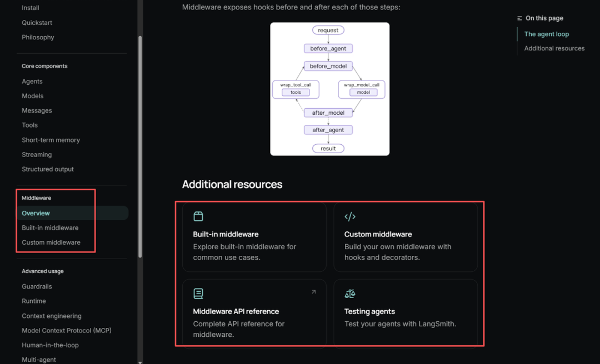Click the book icon on Middleware API reference card
The image size is (600, 364).
tap(198, 294)
